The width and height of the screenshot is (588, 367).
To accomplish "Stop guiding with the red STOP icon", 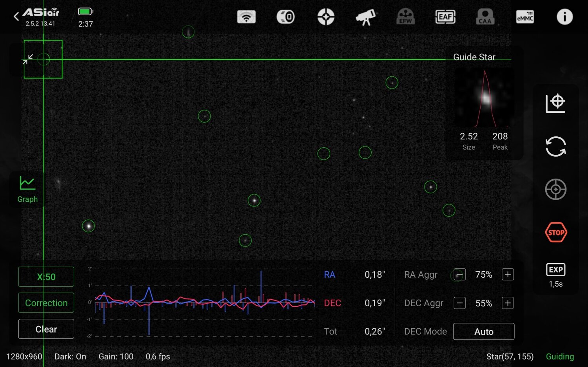I will pyautogui.click(x=555, y=232).
